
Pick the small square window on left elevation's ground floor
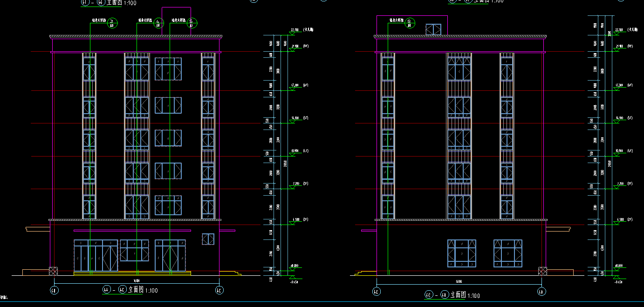pyautogui.click(x=208, y=239)
